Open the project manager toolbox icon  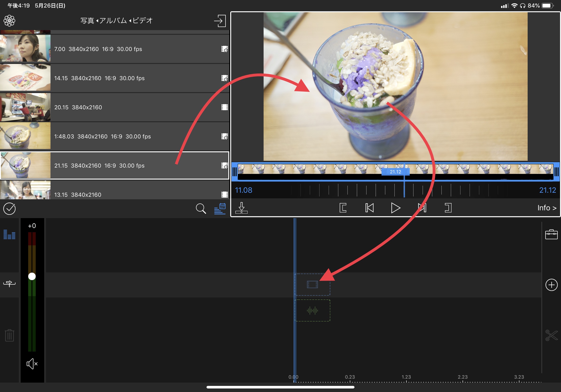pyautogui.click(x=551, y=234)
